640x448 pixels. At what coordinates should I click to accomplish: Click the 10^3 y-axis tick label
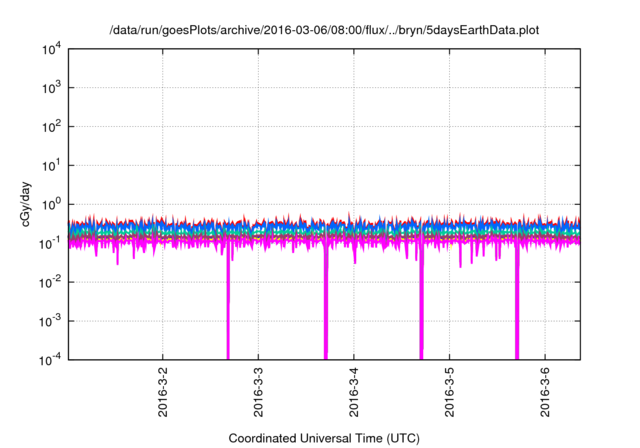point(51,88)
